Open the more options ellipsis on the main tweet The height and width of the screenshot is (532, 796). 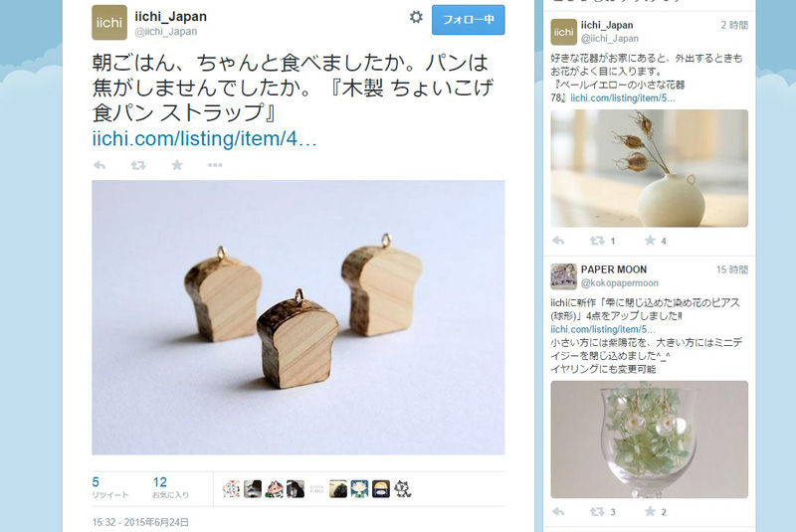coord(215,165)
